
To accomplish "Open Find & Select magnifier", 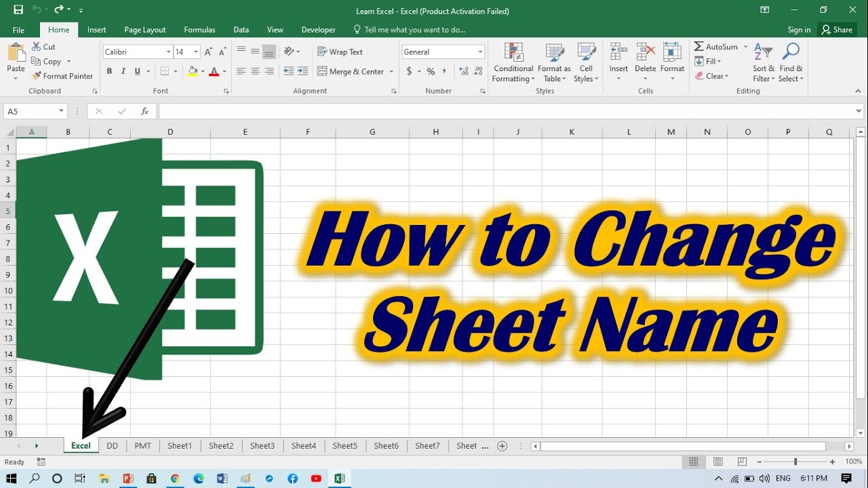I will click(x=791, y=62).
